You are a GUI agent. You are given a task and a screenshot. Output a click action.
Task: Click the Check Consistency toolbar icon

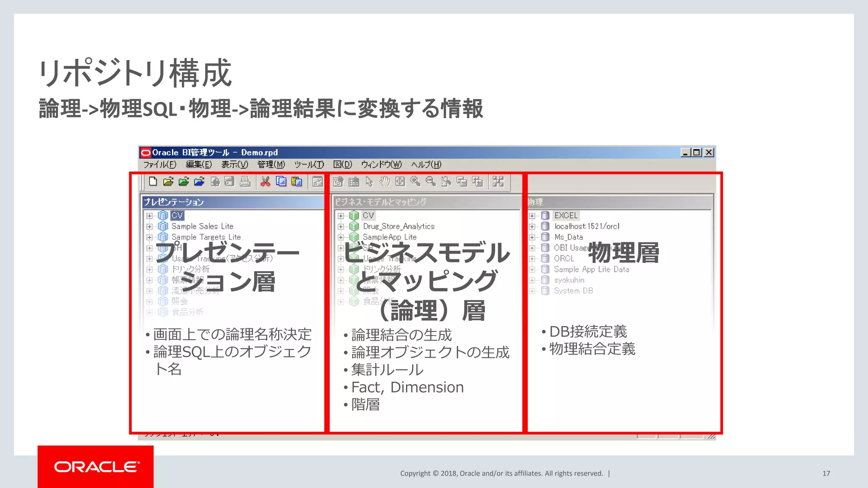pyautogui.click(x=317, y=182)
